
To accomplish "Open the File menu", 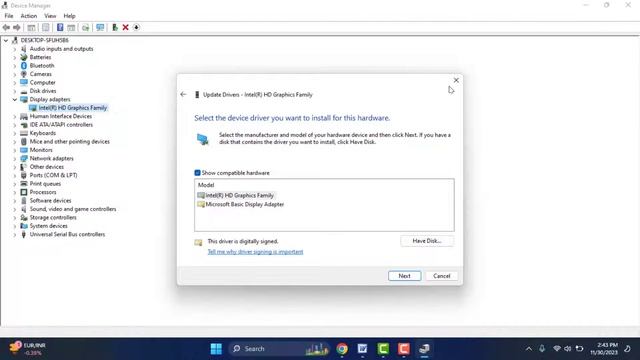I will click(x=9, y=16).
